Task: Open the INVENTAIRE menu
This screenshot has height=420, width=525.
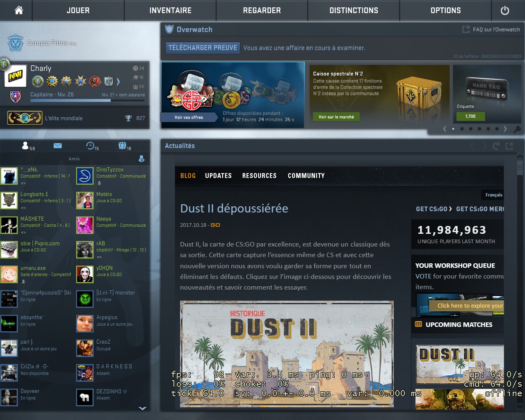Action: (170, 10)
